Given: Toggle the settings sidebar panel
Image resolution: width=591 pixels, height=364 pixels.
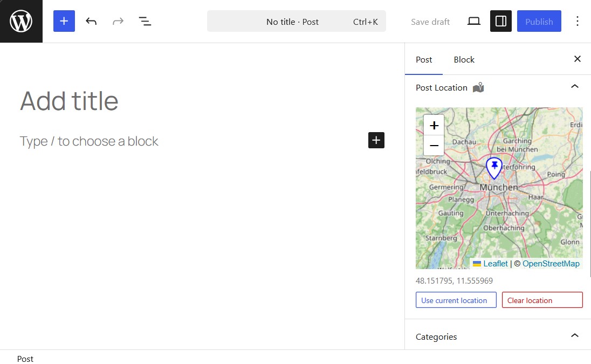Looking at the screenshot, I should coord(500,21).
